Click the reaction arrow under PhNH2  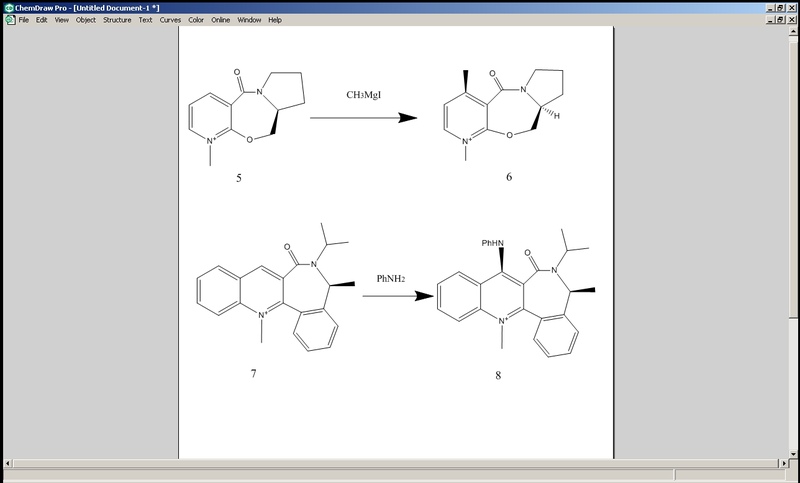398,296
